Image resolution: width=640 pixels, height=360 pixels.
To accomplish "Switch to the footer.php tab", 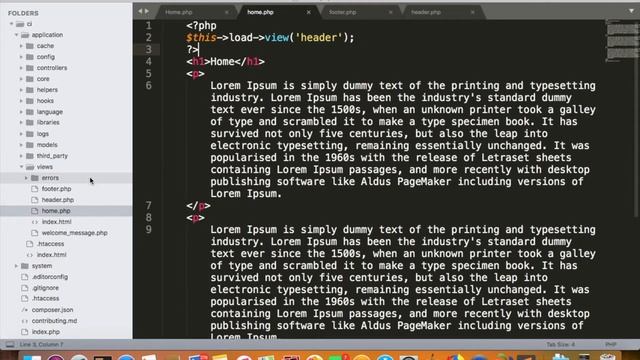I will [342, 12].
